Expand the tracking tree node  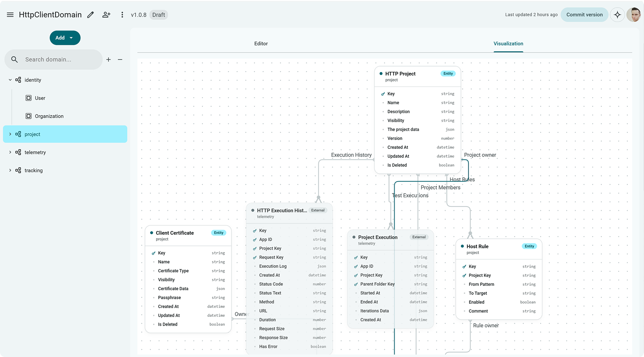tap(10, 170)
